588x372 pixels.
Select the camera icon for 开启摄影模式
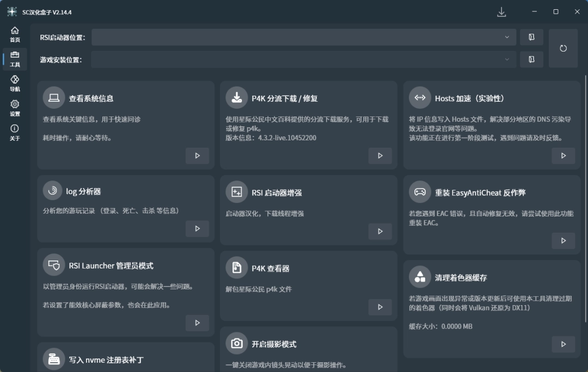[x=236, y=343]
